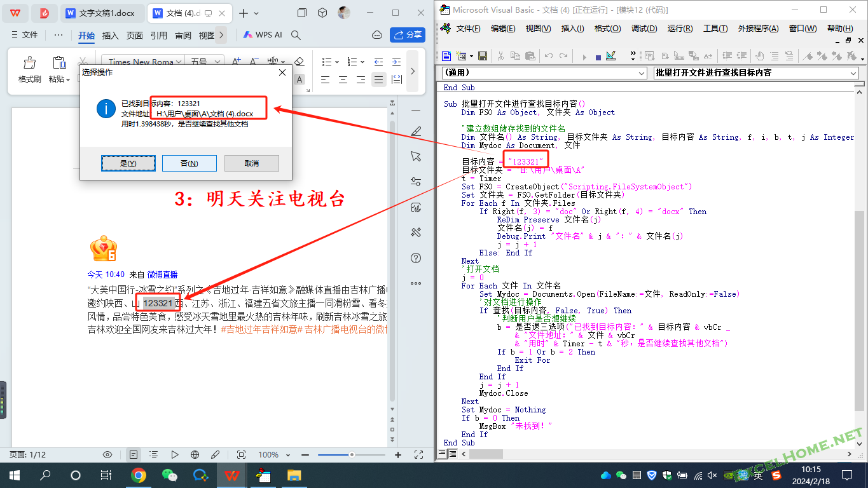Open the 开始 ribbon tab
868x488 pixels.
86,35
